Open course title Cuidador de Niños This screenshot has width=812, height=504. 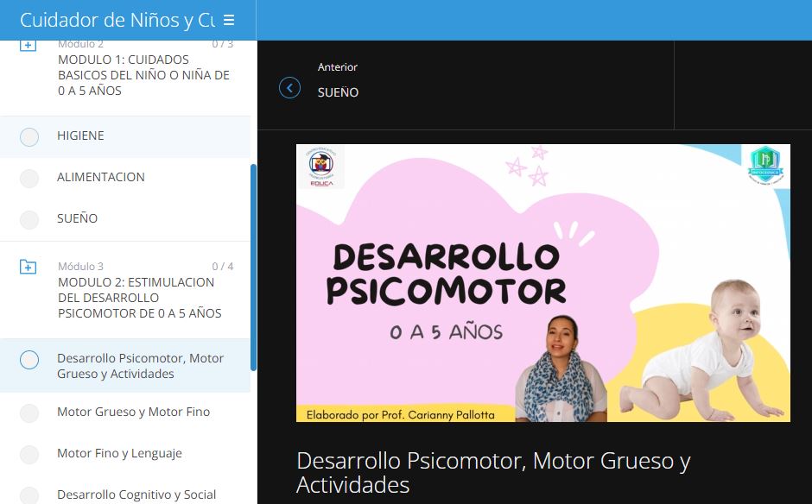[x=117, y=20]
